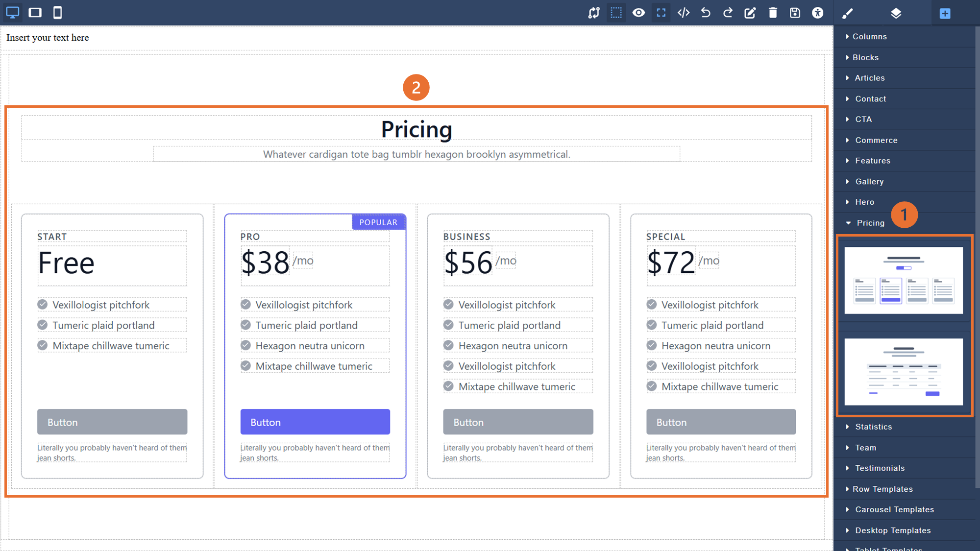Save with the floppy disk icon
The width and height of the screenshot is (980, 551).
pyautogui.click(x=795, y=13)
